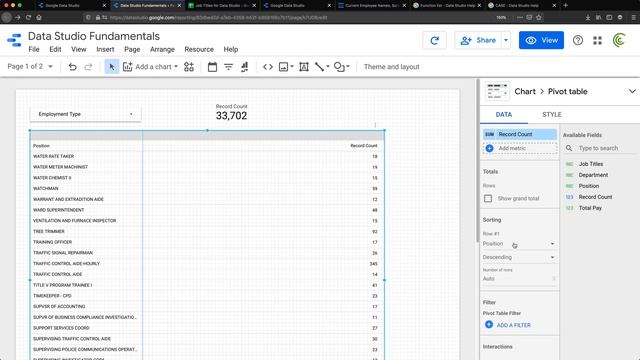Select the shape drawing tool
640x360 pixels.
(x=339, y=67)
